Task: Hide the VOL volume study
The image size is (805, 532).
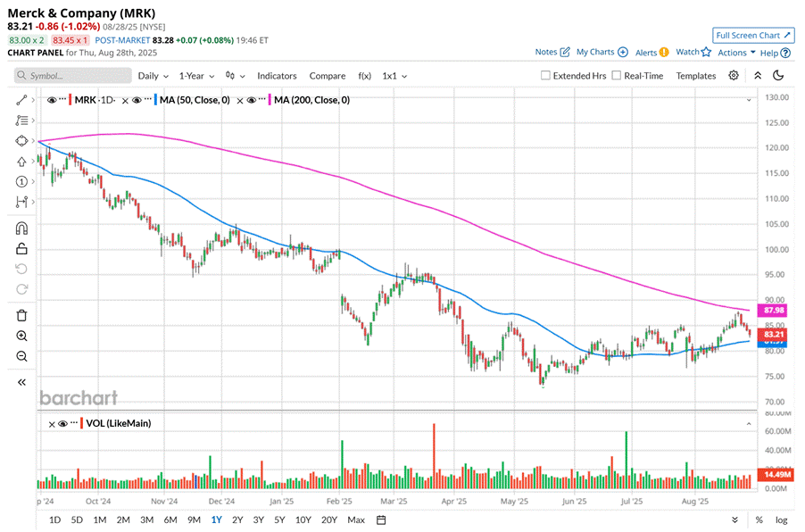Action: click(x=62, y=424)
